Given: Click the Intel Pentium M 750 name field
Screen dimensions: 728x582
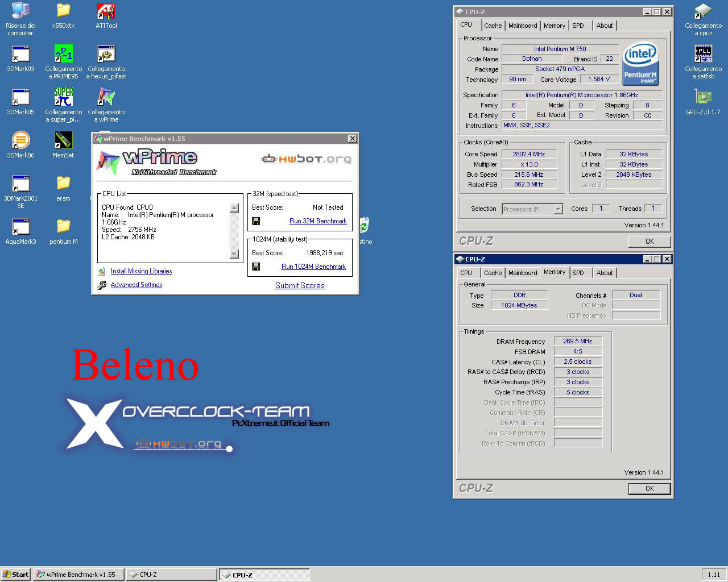Looking at the screenshot, I should point(560,49).
